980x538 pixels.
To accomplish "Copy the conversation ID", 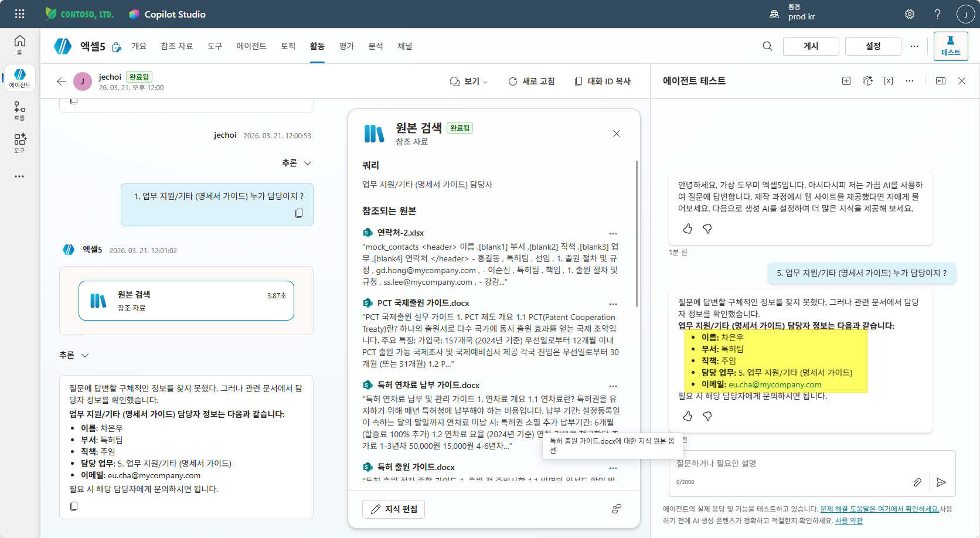I will [603, 81].
